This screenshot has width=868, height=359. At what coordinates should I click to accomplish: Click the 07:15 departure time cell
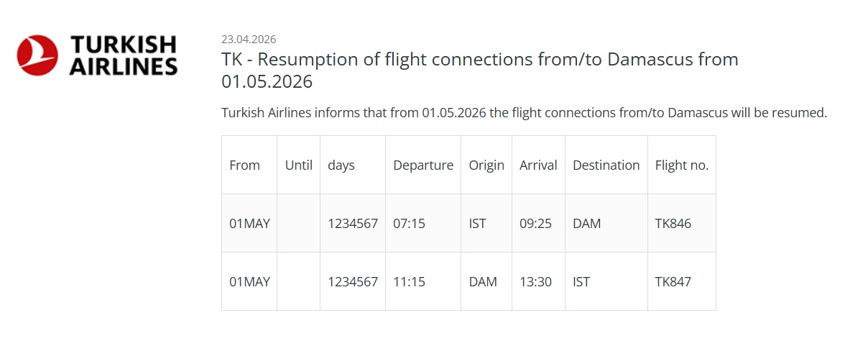409,223
